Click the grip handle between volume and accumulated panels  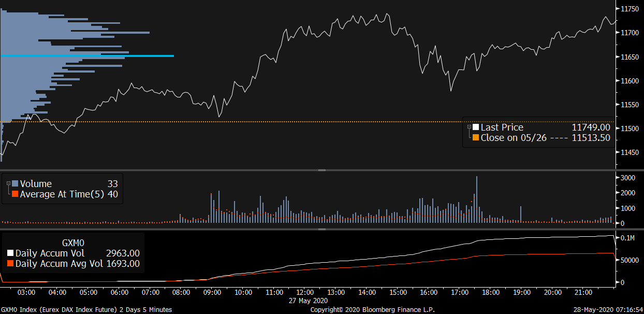pyautogui.click(x=321, y=229)
